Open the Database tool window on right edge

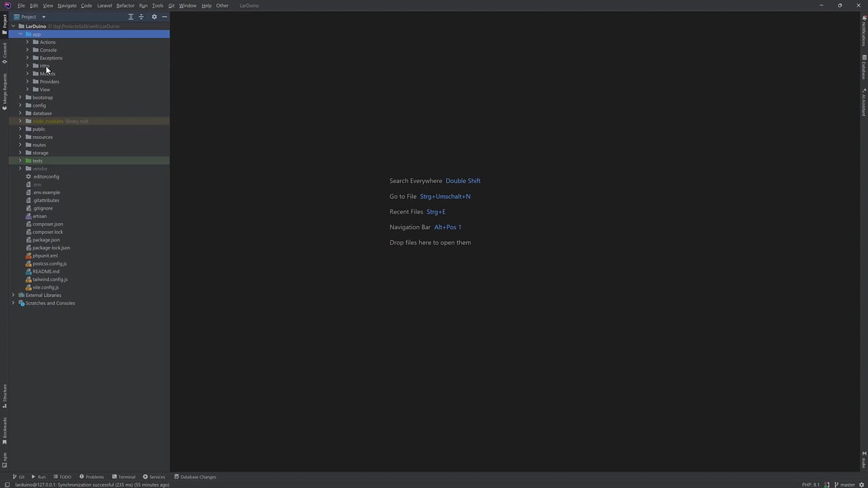tap(864, 67)
